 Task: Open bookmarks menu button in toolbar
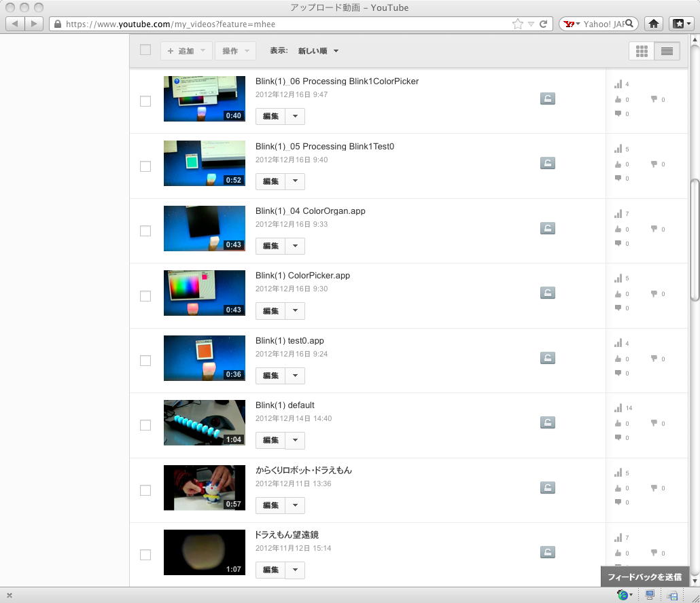pyautogui.click(x=682, y=24)
